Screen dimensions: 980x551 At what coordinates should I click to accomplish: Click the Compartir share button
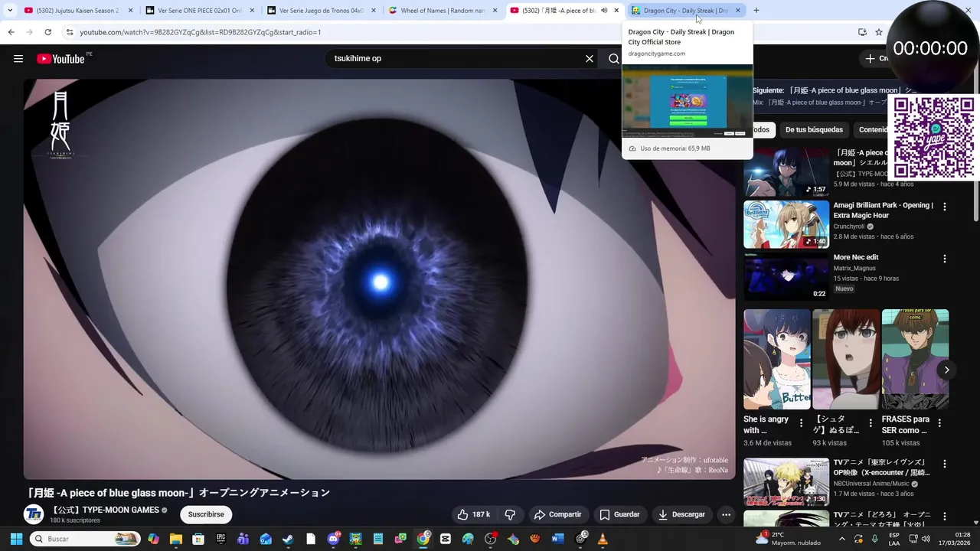click(557, 514)
